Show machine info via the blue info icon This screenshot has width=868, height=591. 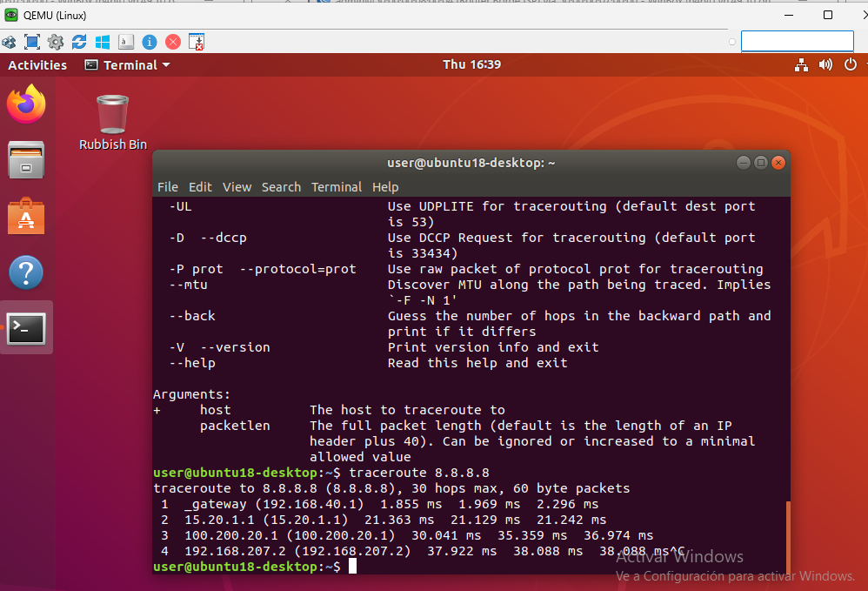click(148, 41)
